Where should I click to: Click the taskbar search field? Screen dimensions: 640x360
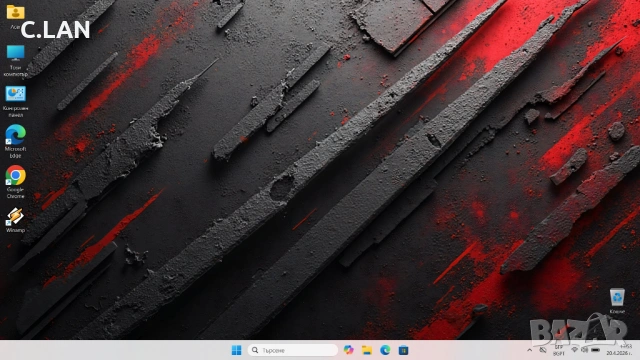click(293, 350)
